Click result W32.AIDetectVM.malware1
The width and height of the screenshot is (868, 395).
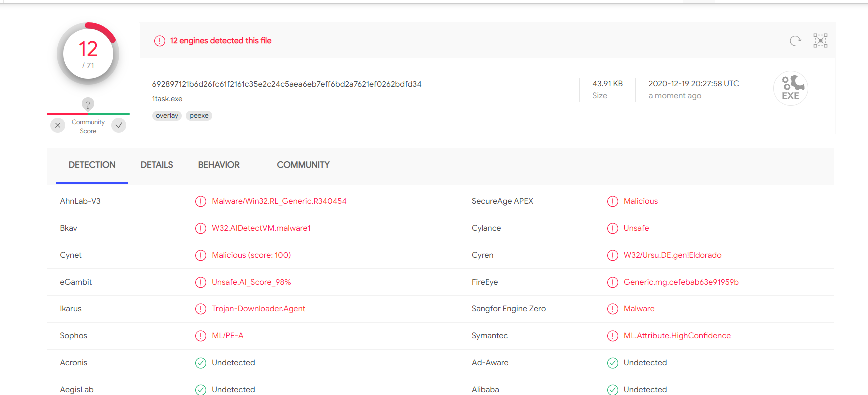261,228
